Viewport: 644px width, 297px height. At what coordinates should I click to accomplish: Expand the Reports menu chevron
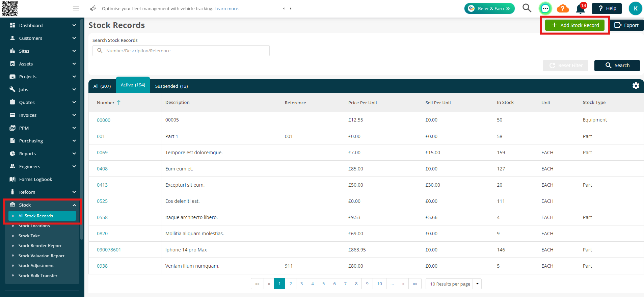pos(74,154)
